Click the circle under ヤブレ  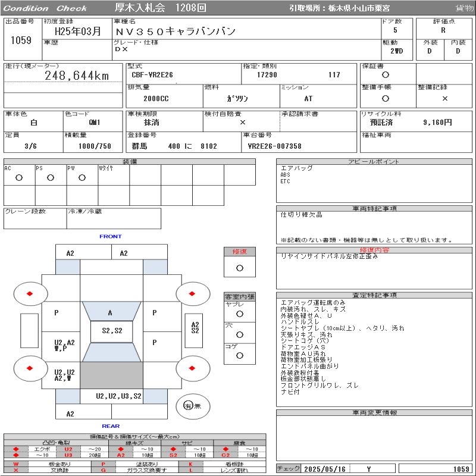pos(240,314)
